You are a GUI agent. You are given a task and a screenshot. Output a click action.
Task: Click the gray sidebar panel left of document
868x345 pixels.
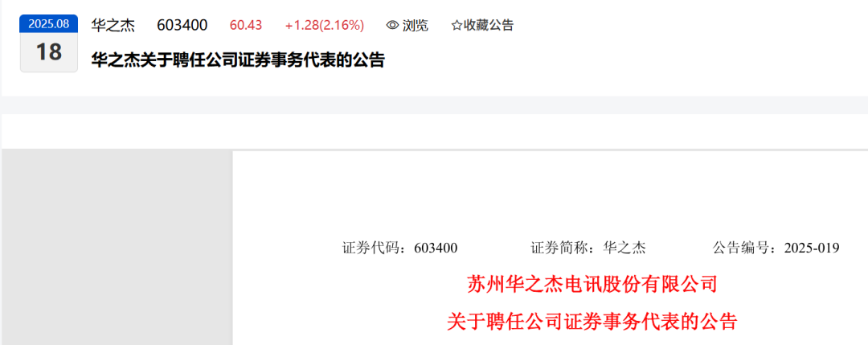117,248
